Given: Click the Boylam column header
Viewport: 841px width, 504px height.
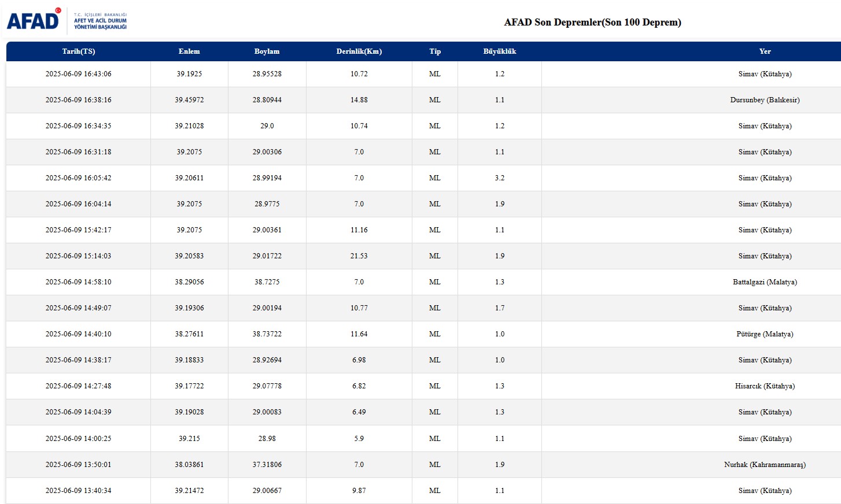Looking at the screenshot, I should click(x=267, y=51).
